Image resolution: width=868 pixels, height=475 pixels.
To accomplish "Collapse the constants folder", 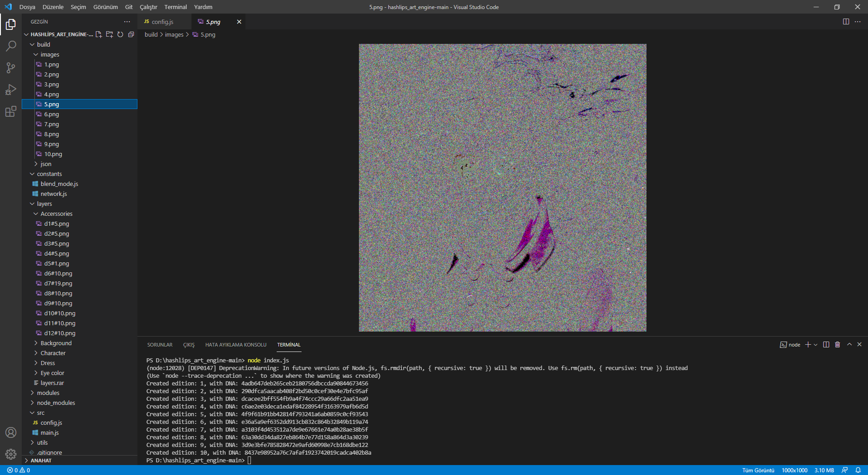I will coord(80,174).
